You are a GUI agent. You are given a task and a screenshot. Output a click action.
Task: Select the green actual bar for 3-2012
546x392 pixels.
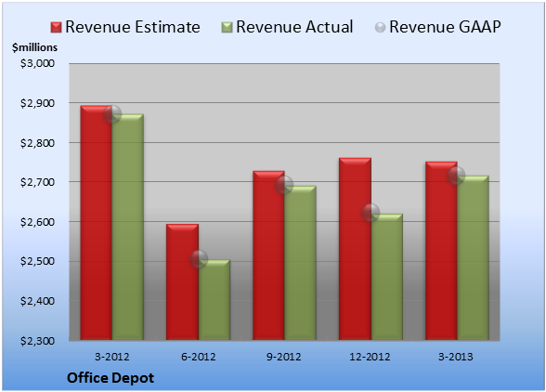pyautogui.click(x=128, y=227)
